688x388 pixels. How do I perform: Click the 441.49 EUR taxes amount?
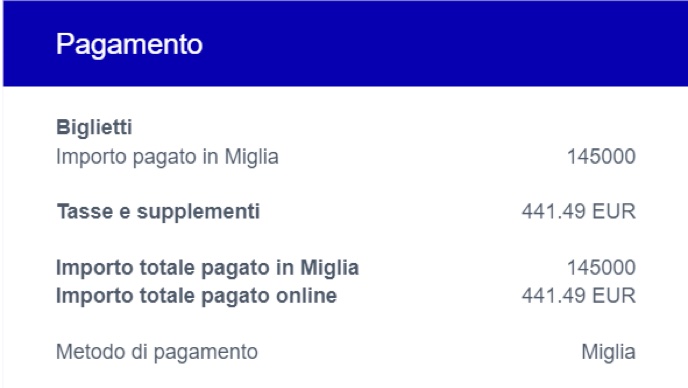click(578, 212)
